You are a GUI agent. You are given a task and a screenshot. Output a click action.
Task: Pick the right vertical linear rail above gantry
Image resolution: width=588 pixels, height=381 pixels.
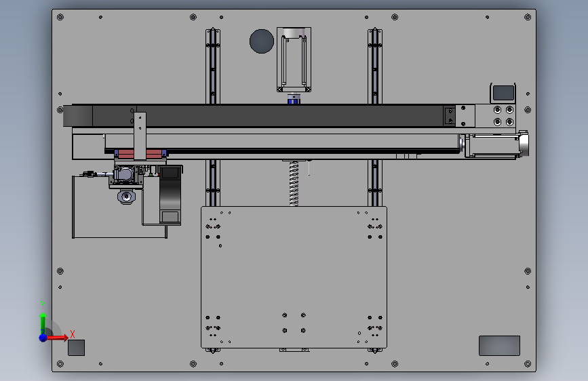374,66
